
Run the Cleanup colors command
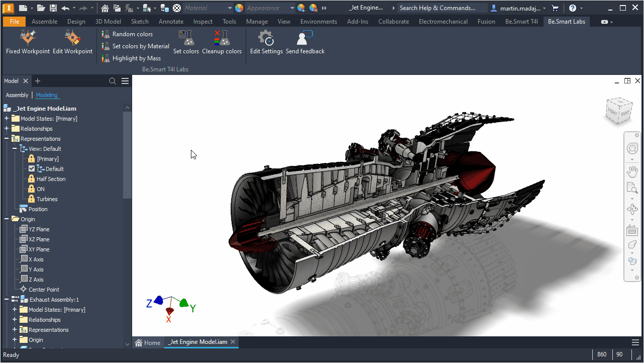tap(222, 38)
